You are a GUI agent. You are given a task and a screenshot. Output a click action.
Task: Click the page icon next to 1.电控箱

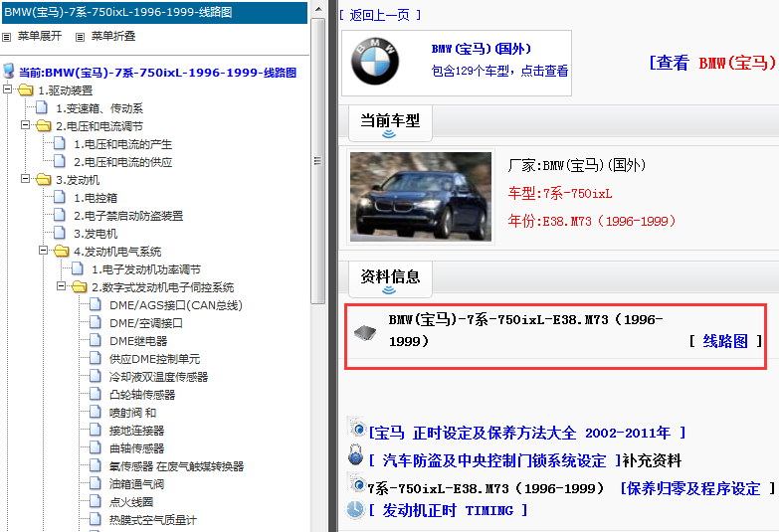pyautogui.click(x=60, y=197)
